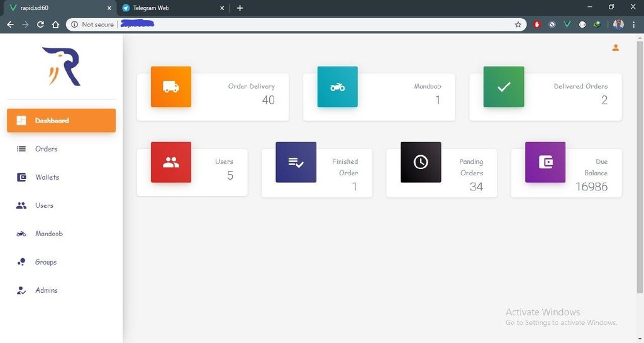
Task: Click the Finished Order label
Action: pos(345,167)
